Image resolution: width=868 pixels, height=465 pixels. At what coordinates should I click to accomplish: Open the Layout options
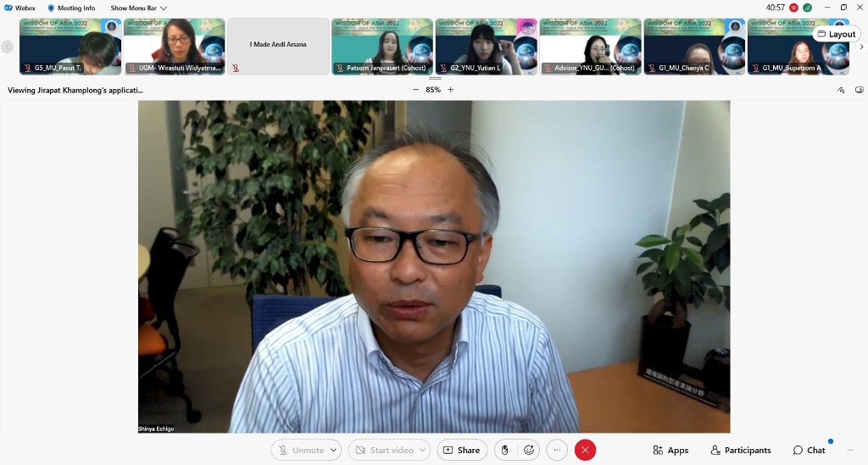click(835, 34)
